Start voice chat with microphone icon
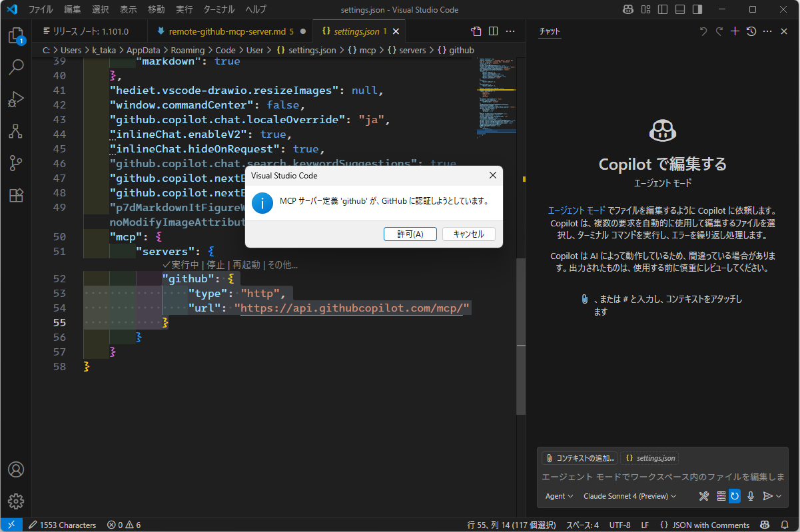 (x=751, y=496)
